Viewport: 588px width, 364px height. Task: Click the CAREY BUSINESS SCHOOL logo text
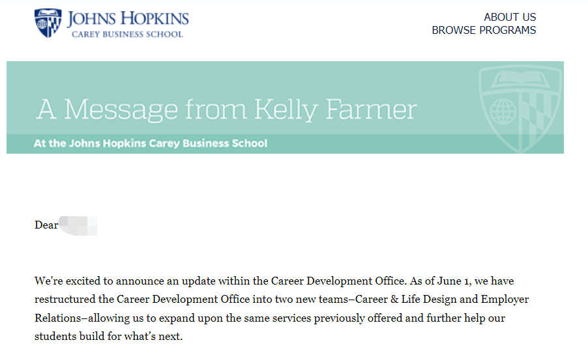[x=127, y=35]
